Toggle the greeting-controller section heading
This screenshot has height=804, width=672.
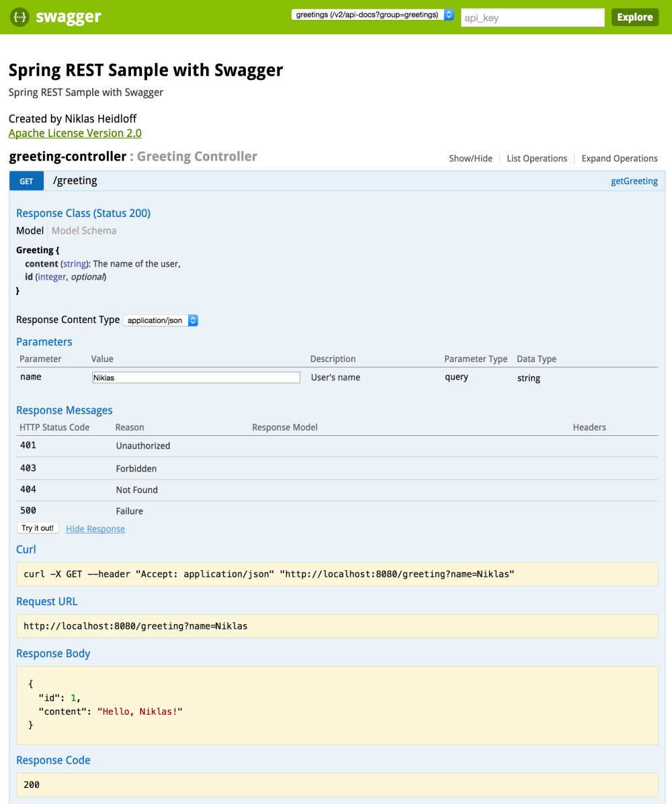coord(68,157)
